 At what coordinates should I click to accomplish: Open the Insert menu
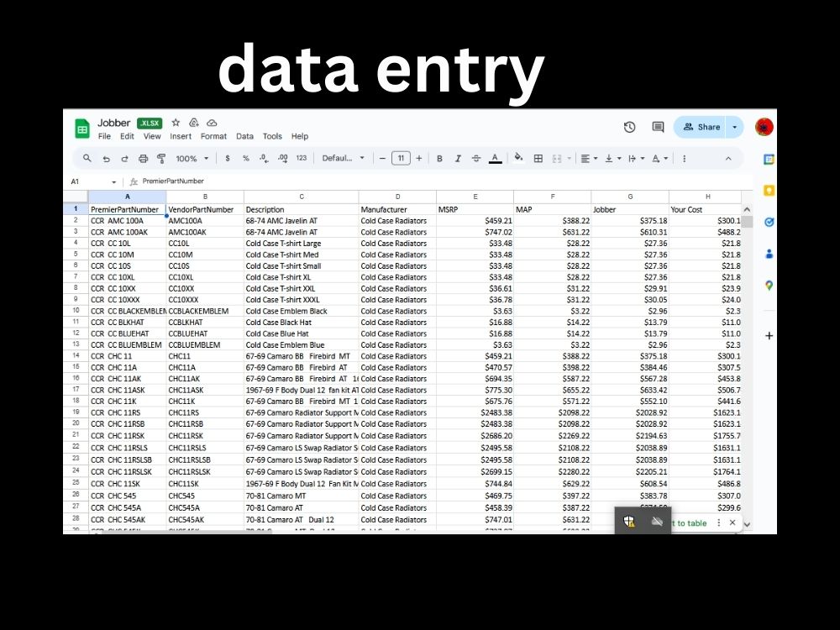181,137
